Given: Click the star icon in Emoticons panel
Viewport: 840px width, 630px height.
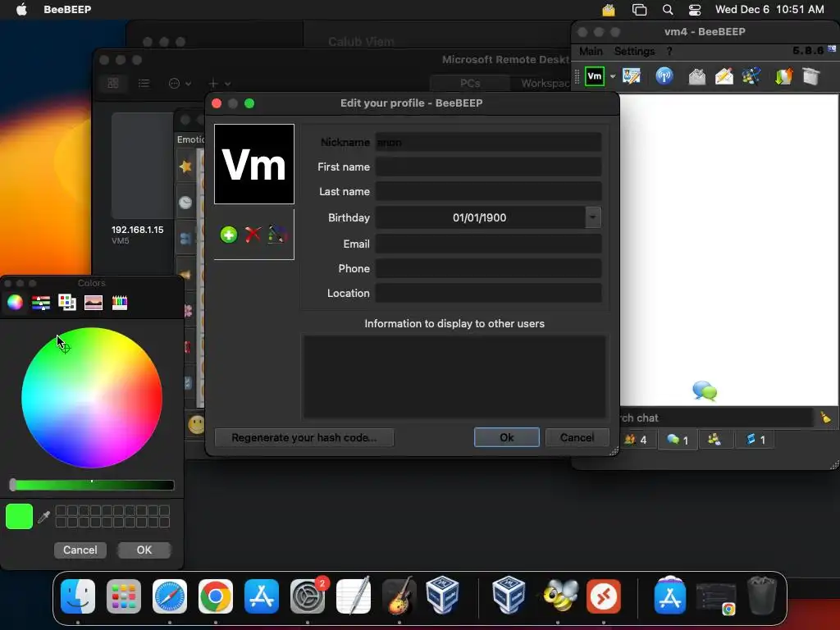Looking at the screenshot, I should point(185,167).
